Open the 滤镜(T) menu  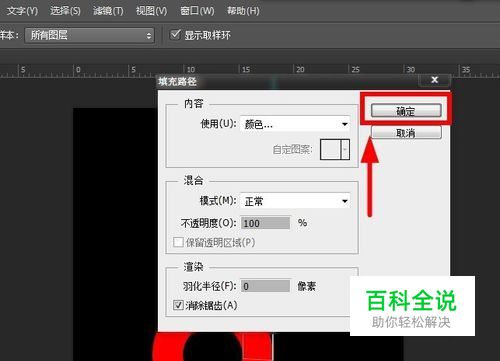click(108, 11)
